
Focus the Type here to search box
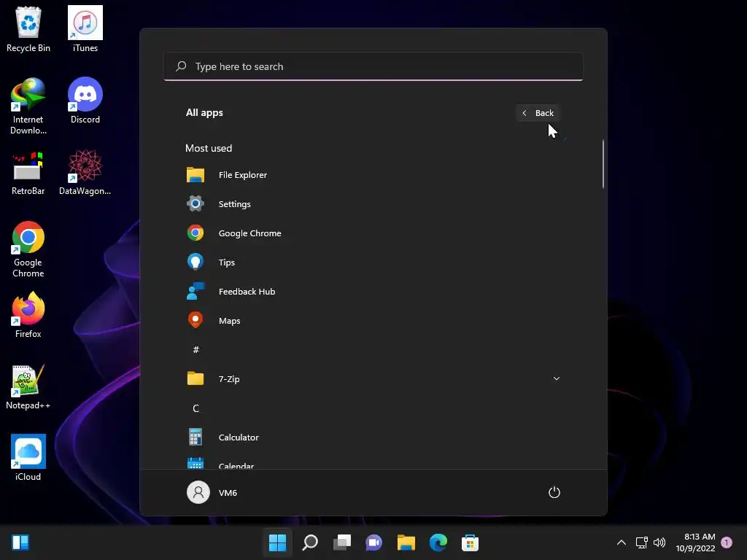coord(373,66)
